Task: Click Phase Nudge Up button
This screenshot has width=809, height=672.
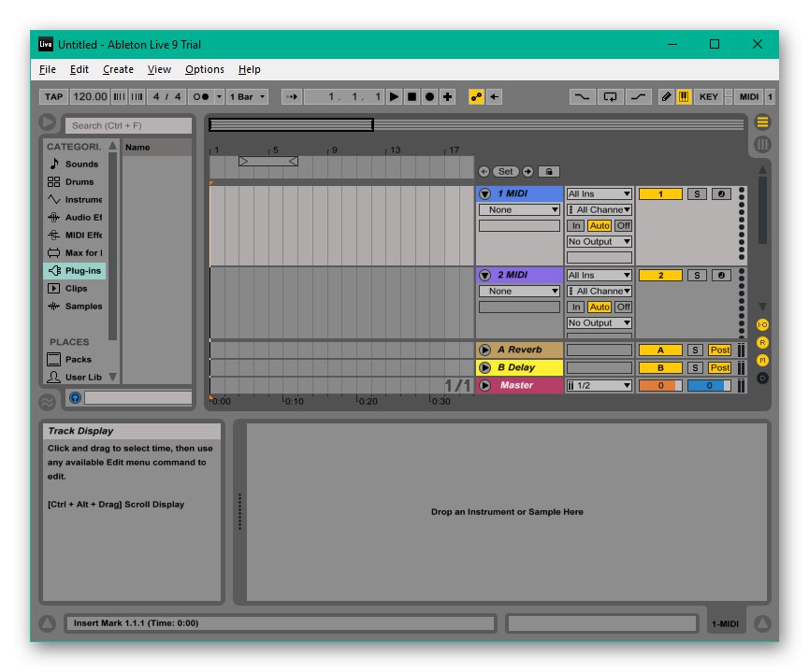Action: 137,96
